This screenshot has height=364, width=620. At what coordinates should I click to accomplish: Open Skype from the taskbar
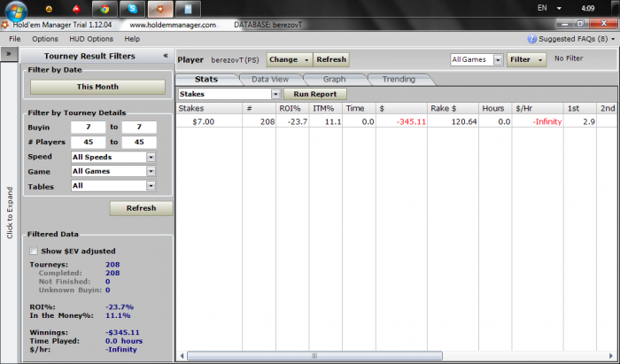(x=133, y=9)
